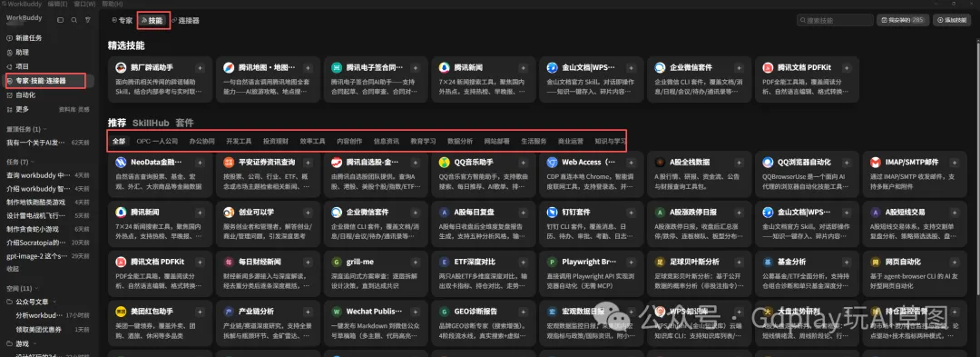Screen dimensions: 980x357
Task: Click the 美团红包助手 skill icon
Action: [x=120, y=311]
